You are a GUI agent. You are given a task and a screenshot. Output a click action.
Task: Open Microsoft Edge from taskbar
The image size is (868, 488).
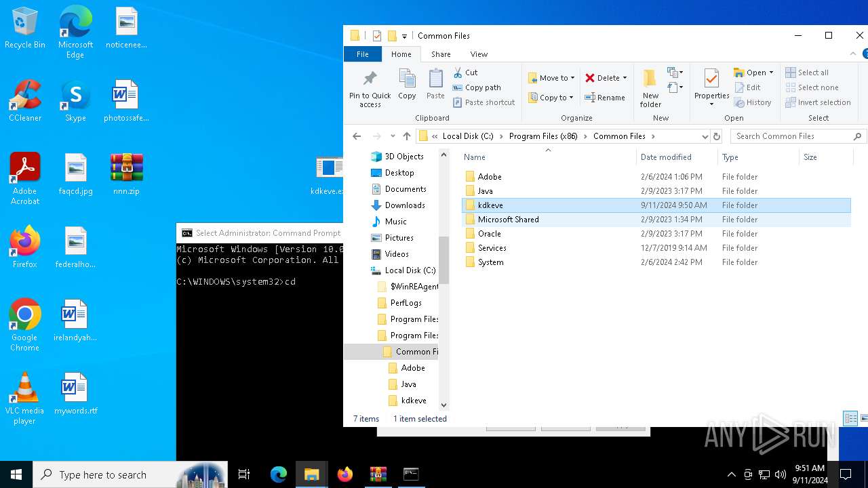pyautogui.click(x=279, y=474)
